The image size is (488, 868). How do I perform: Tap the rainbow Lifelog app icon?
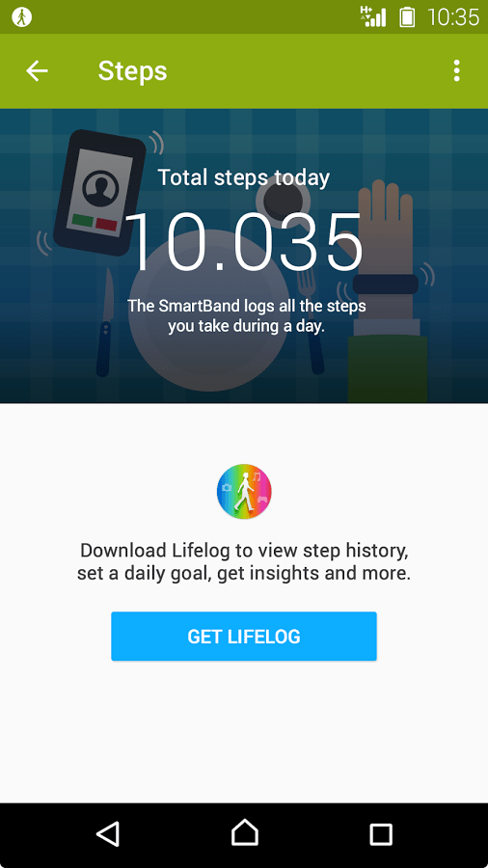point(244,491)
